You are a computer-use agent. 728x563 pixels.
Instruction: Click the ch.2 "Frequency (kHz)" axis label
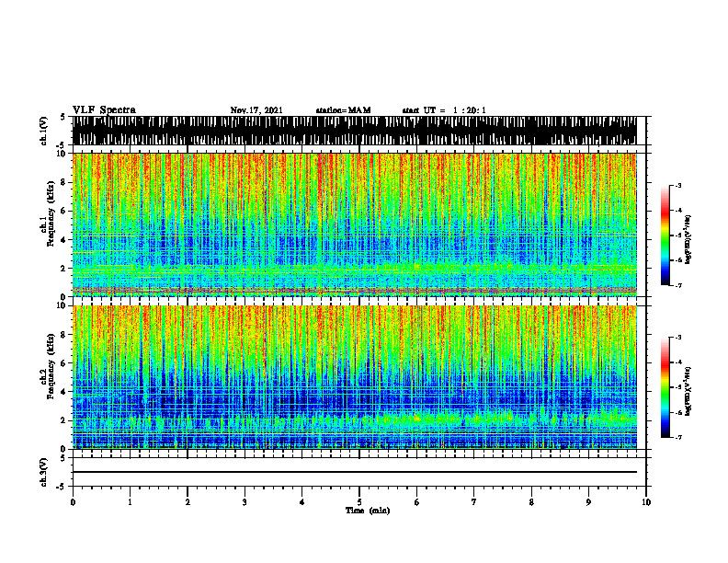tap(51, 366)
